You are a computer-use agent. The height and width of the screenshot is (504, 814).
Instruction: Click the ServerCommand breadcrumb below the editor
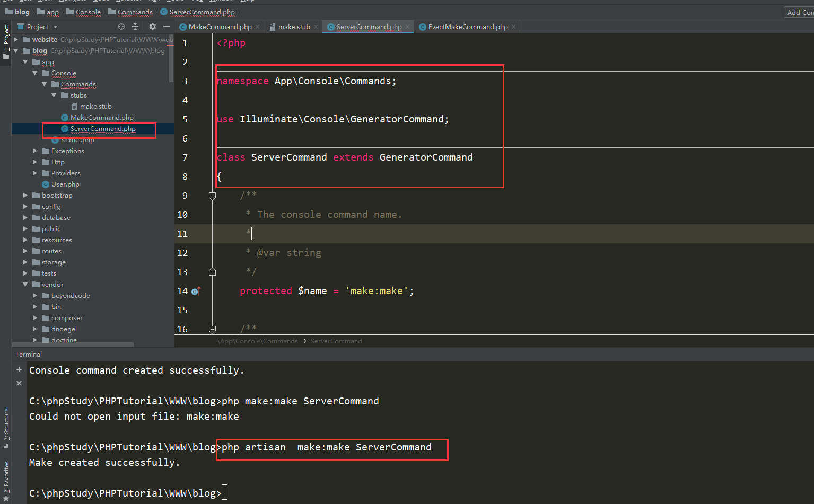[336, 341]
